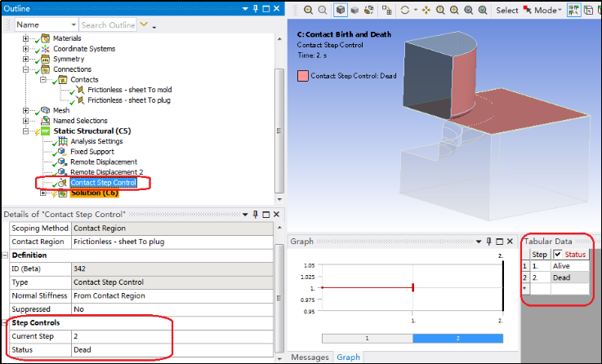The image size is (602, 364).
Task: Expand the Materials tree node
Action: coord(27,38)
